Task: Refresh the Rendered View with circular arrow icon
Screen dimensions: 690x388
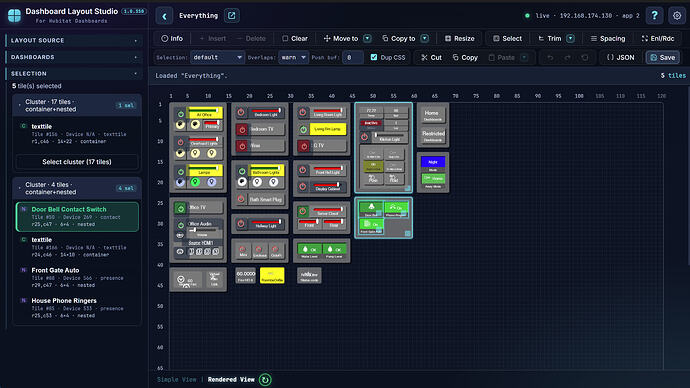Action: (x=265, y=380)
